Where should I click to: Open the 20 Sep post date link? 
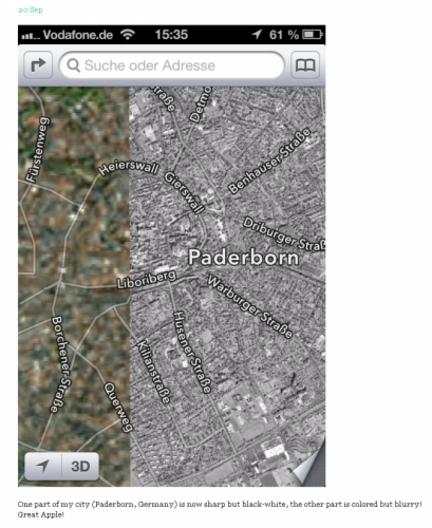click(x=30, y=10)
